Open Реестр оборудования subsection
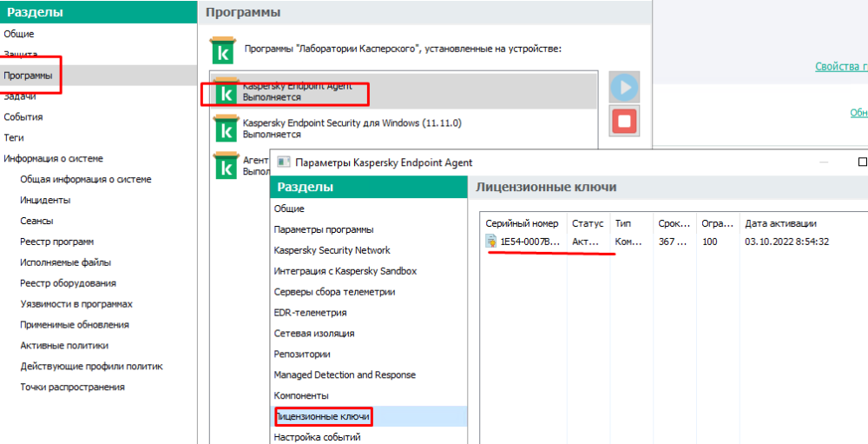Image resolution: width=868 pixels, height=444 pixels. pyautogui.click(x=68, y=283)
